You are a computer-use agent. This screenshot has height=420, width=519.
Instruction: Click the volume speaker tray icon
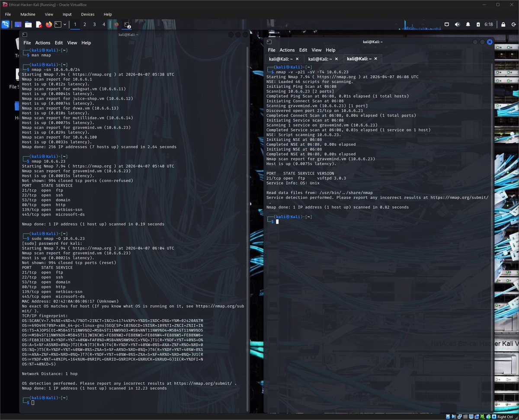[458, 25]
